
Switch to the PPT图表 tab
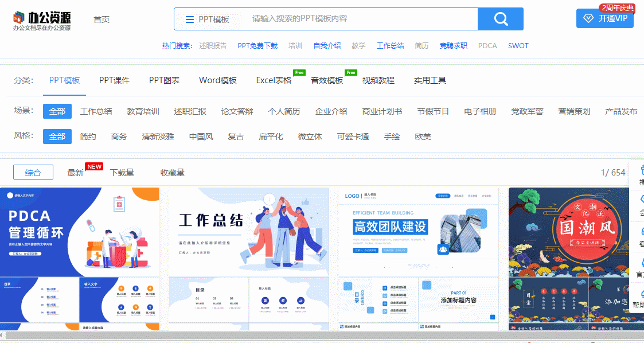pos(164,80)
